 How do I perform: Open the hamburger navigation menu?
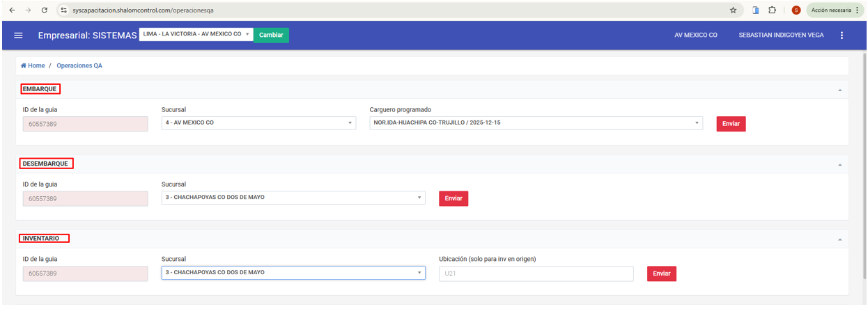[19, 35]
